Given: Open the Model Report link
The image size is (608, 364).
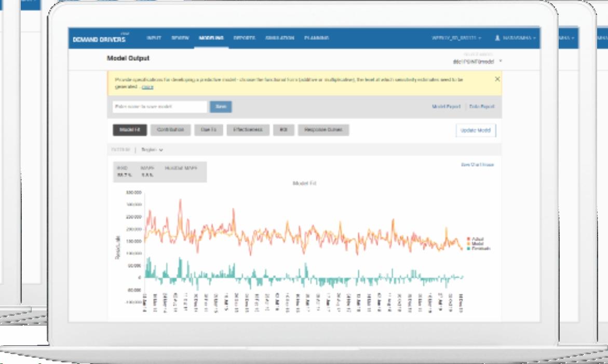Looking at the screenshot, I should click(x=446, y=106).
